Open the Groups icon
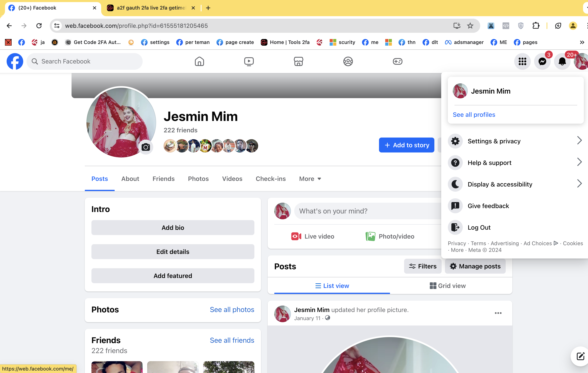The height and width of the screenshot is (373, 588). 348,61
